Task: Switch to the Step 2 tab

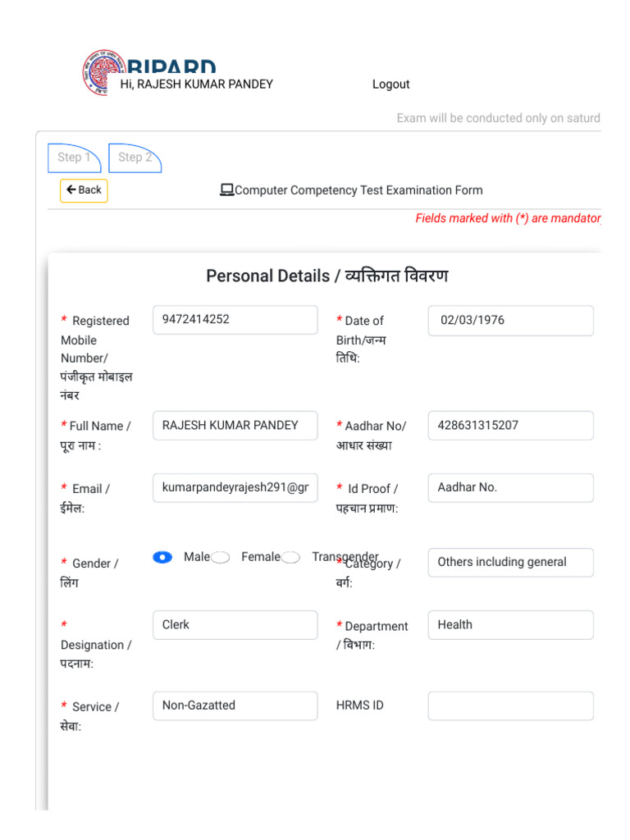Action: pos(135,157)
